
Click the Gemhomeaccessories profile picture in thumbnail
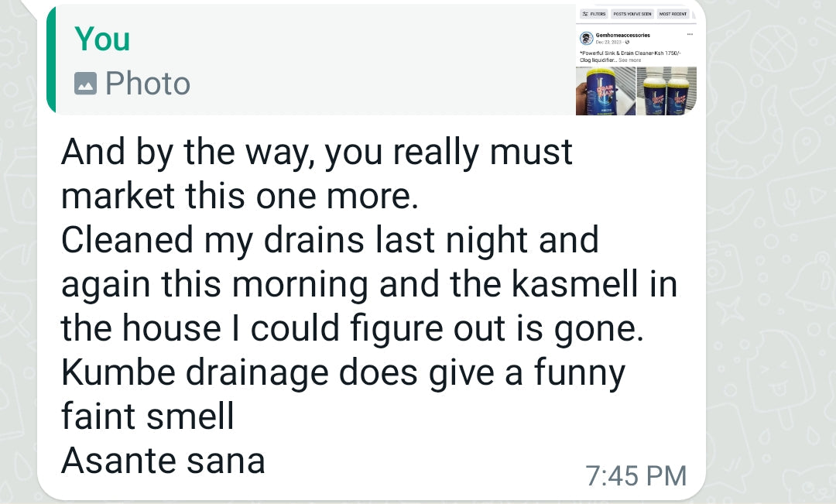[x=586, y=38]
